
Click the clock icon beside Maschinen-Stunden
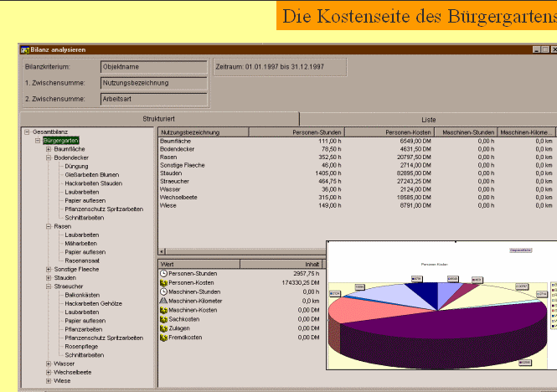tap(163, 291)
